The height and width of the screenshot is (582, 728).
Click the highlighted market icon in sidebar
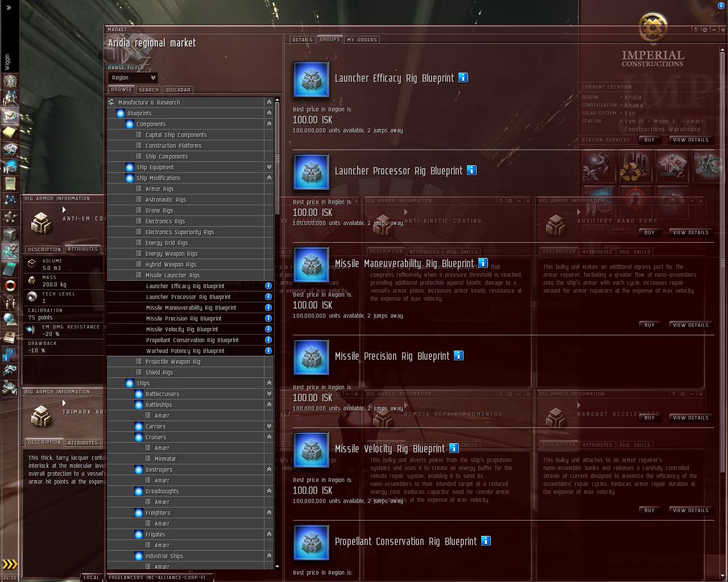10,251
